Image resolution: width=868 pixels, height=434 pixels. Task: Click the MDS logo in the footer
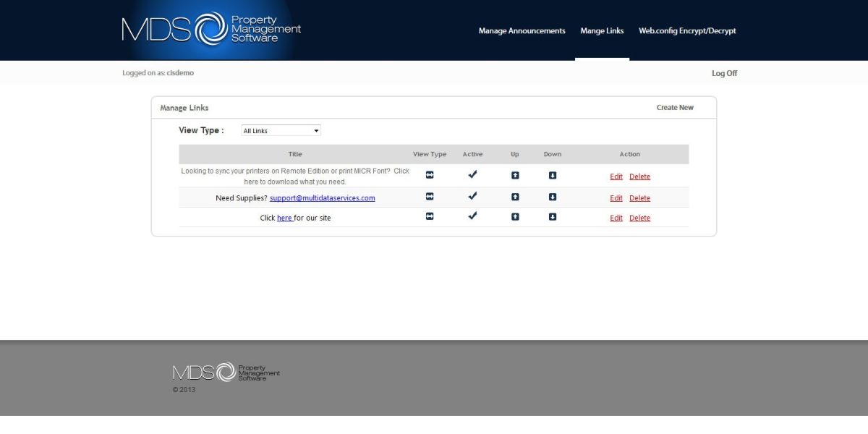click(x=224, y=372)
